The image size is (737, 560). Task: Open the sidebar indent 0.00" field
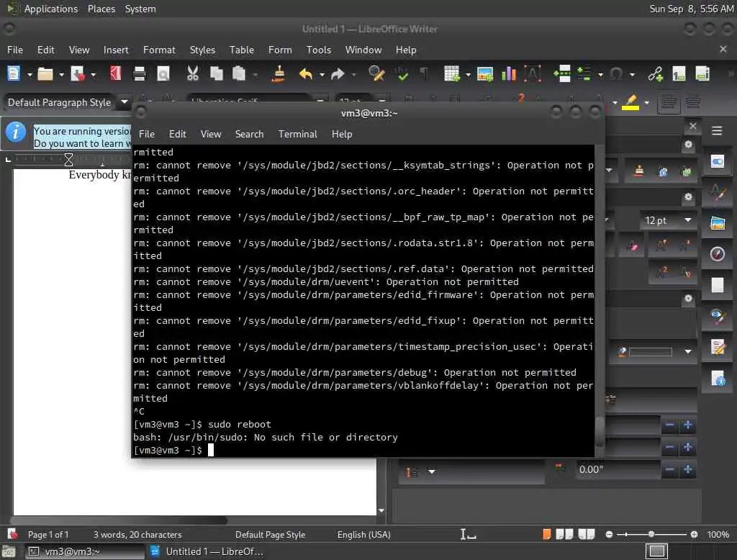click(617, 469)
